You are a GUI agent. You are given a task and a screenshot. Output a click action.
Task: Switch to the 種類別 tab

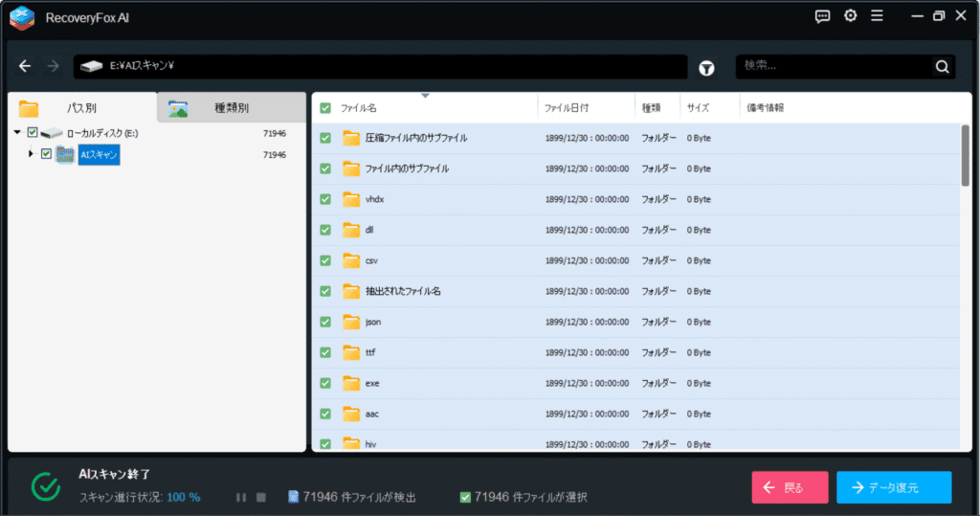tap(232, 107)
